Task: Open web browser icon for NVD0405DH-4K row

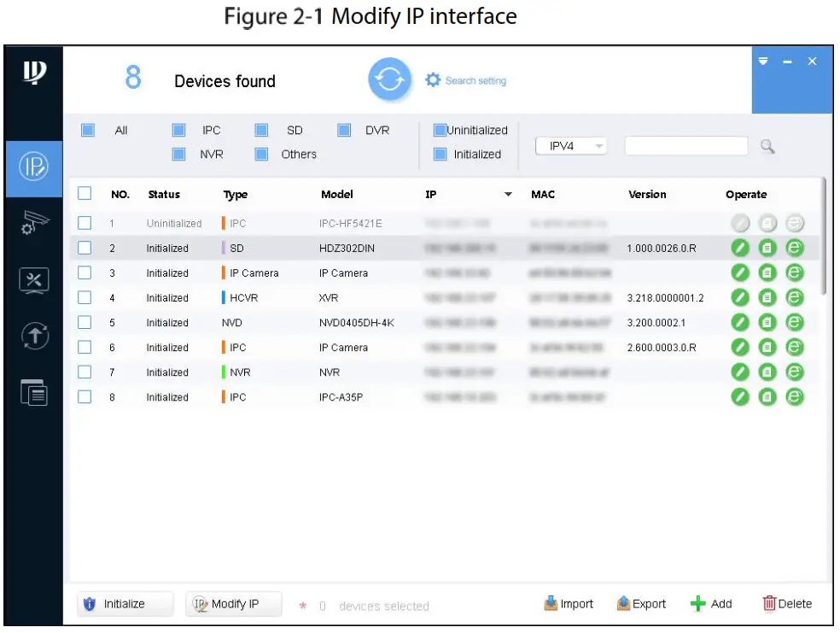Action: click(795, 322)
